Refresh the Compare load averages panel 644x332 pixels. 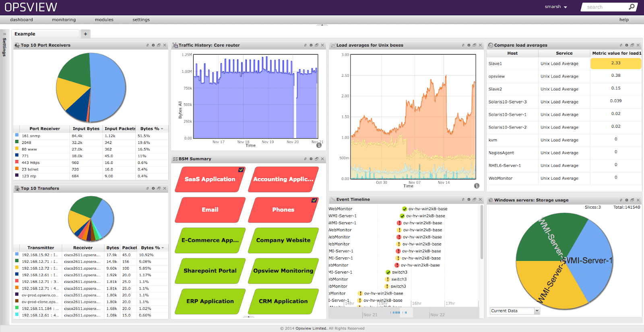coord(621,45)
